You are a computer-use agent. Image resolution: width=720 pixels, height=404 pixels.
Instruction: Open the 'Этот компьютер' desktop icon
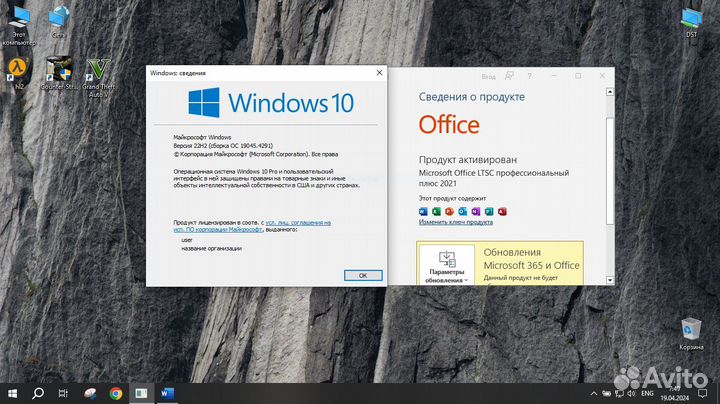[x=19, y=25]
